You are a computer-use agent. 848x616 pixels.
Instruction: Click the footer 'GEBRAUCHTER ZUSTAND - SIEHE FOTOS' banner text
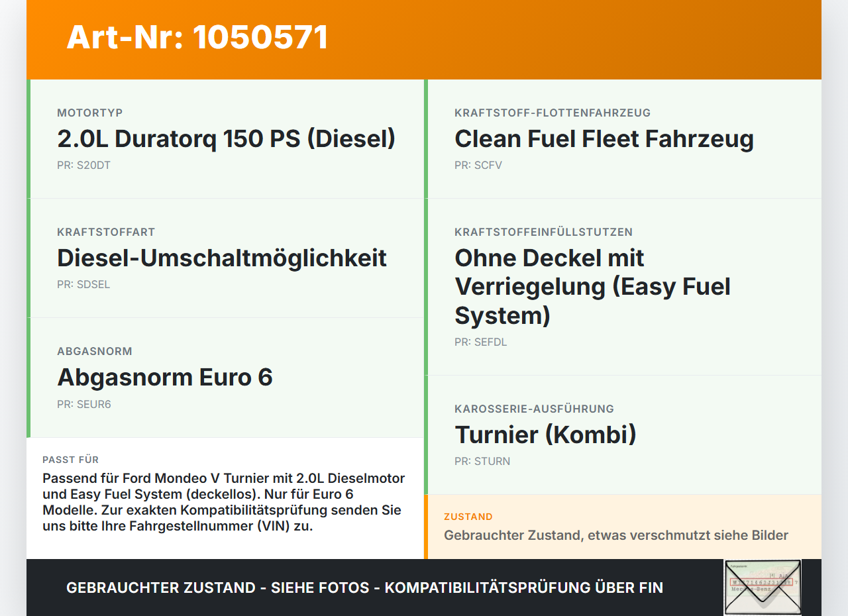(x=364, y=588)
